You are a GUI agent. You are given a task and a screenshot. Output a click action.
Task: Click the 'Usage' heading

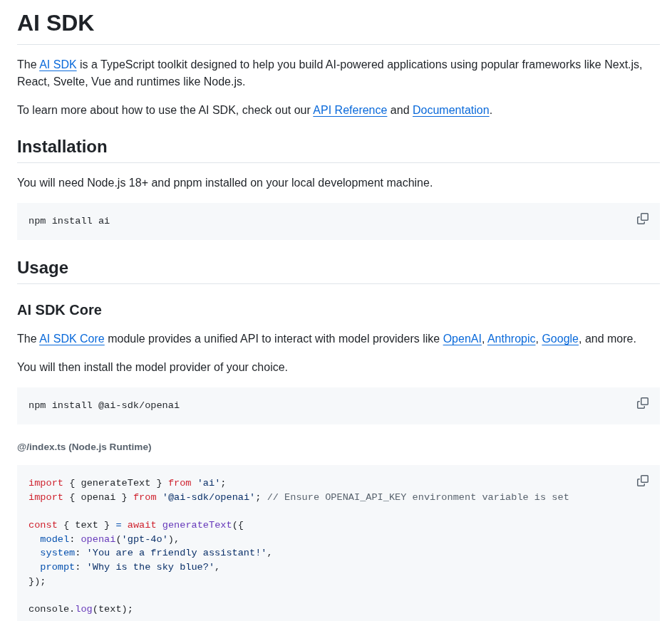coord(43,268)
